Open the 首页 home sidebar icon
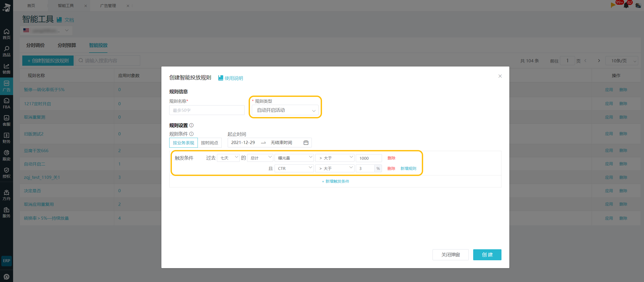This screenshot has width=644, height=282. point(7,34)
